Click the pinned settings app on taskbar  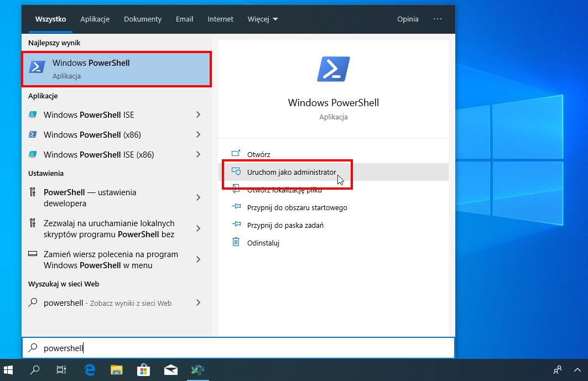[197, 370]
